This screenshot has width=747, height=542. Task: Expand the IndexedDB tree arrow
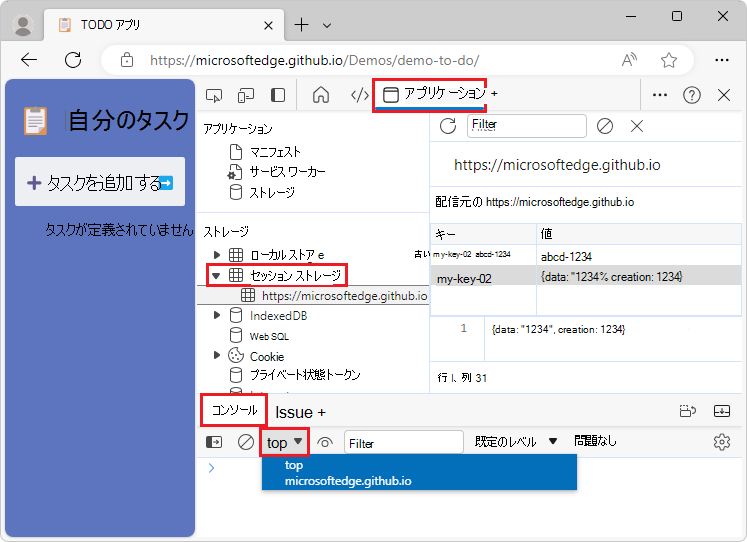217,315
